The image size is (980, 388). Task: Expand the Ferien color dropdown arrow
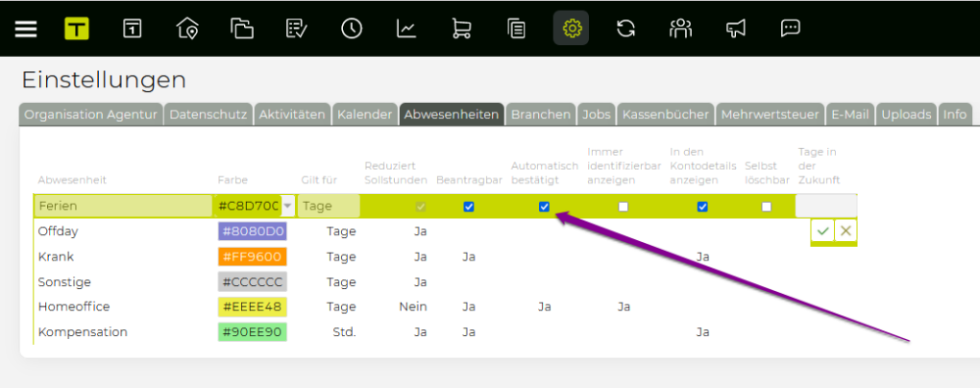pyautogui.click(x=287, y=206)
